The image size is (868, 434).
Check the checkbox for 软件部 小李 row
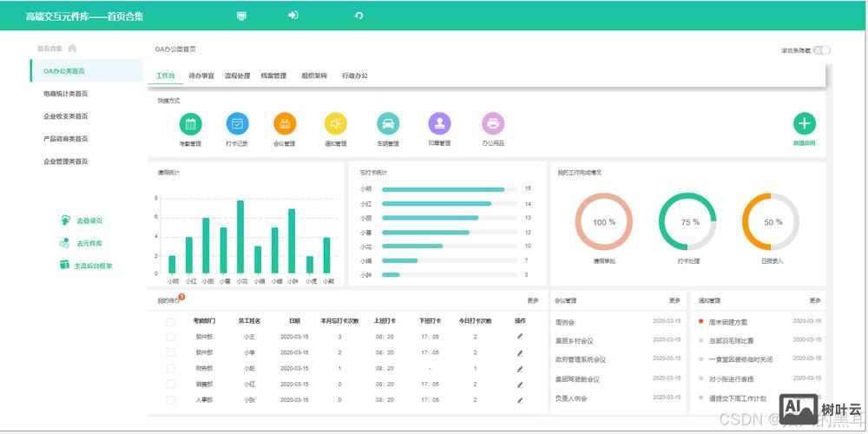pyautogui.click(x=170, y=352)
